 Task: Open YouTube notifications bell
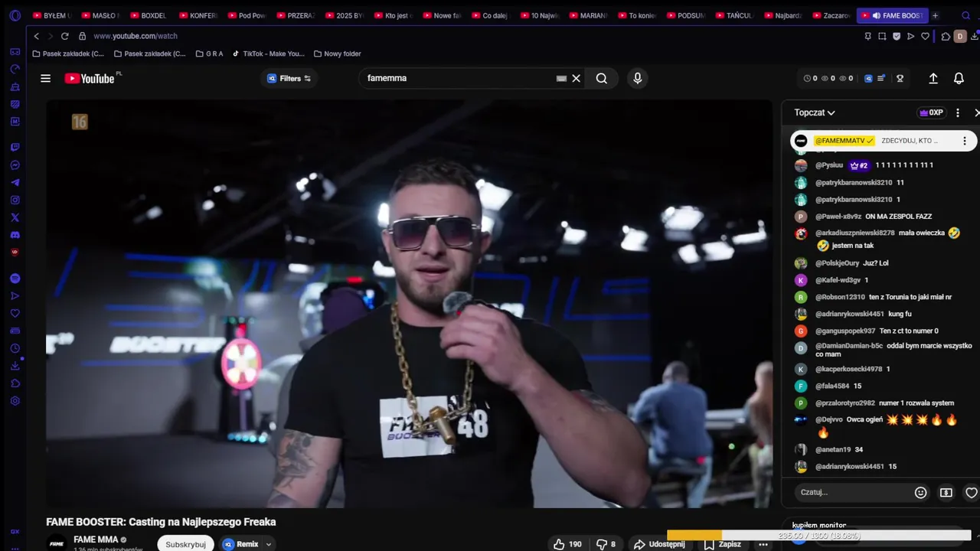(959, 78)
